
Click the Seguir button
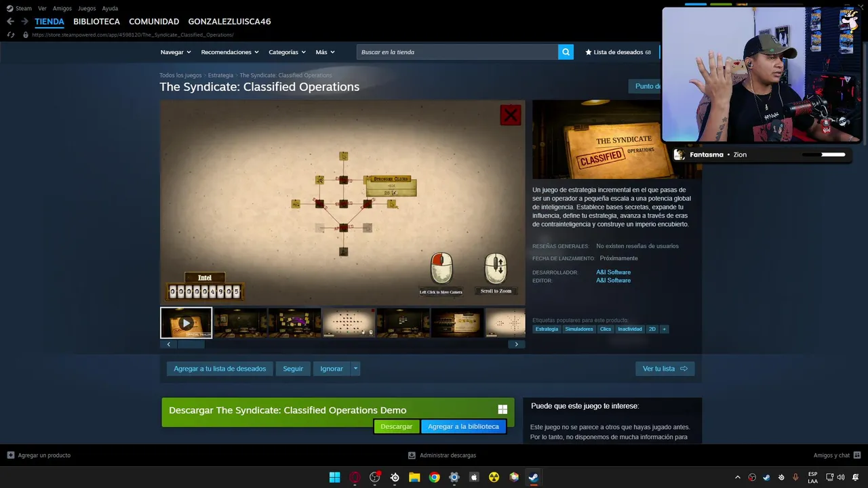(293, 369)
